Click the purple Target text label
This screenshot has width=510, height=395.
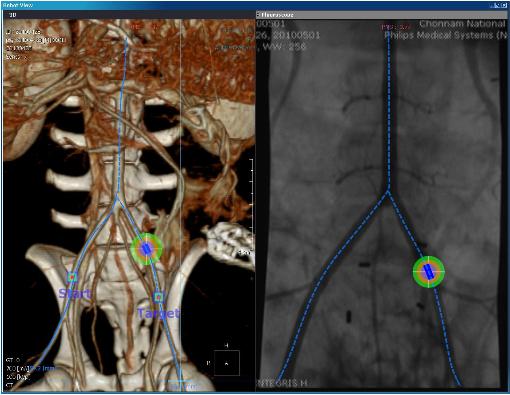[x=158, y=313]
